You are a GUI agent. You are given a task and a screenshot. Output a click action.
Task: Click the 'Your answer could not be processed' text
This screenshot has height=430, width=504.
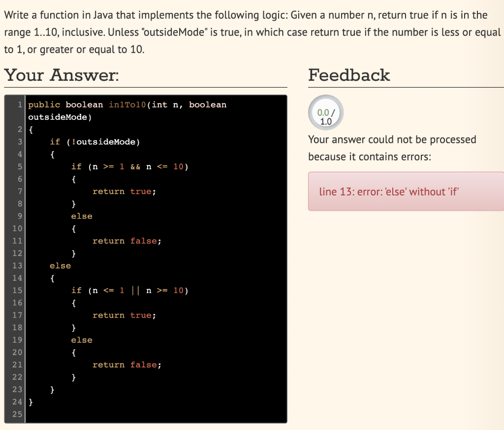(392, 139)
